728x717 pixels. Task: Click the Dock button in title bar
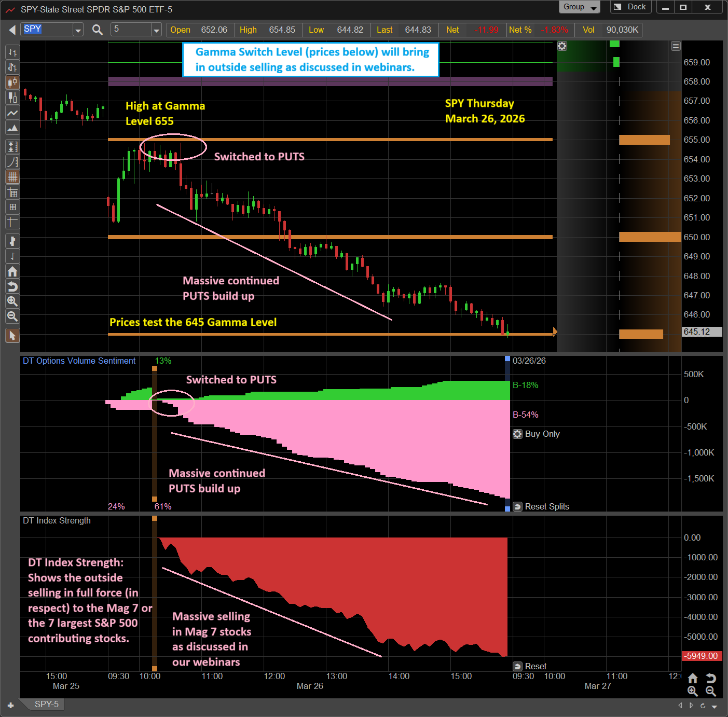[631, 7]
